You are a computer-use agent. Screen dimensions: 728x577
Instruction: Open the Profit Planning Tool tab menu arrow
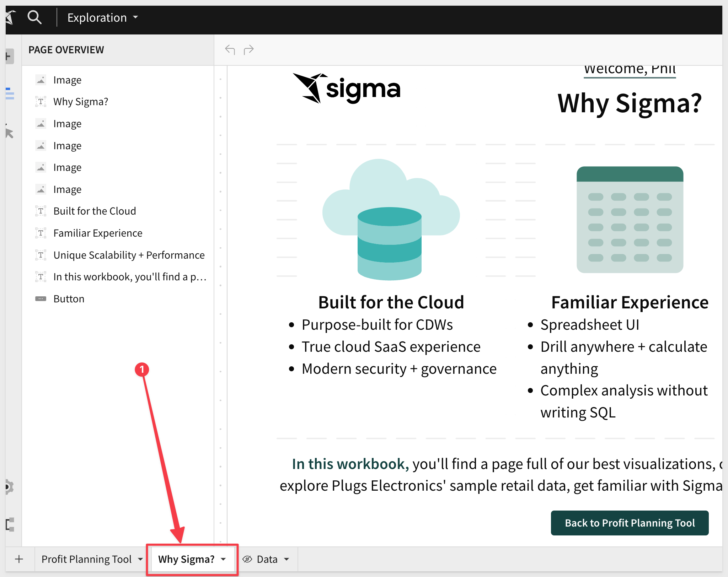[140, 559]
